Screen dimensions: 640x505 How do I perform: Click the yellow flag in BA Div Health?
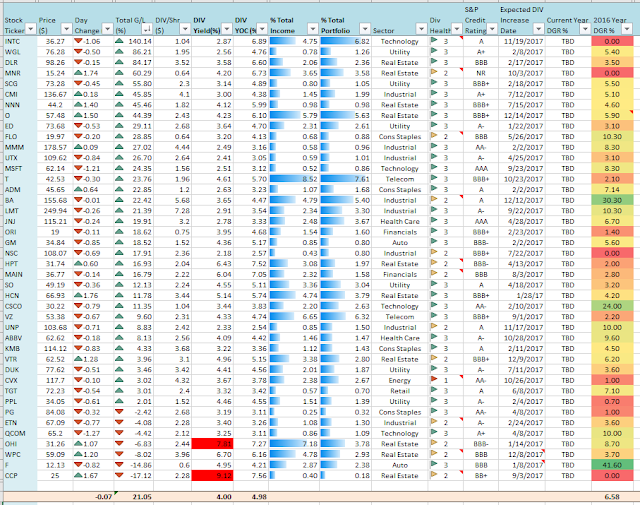(x=433, y=200)
